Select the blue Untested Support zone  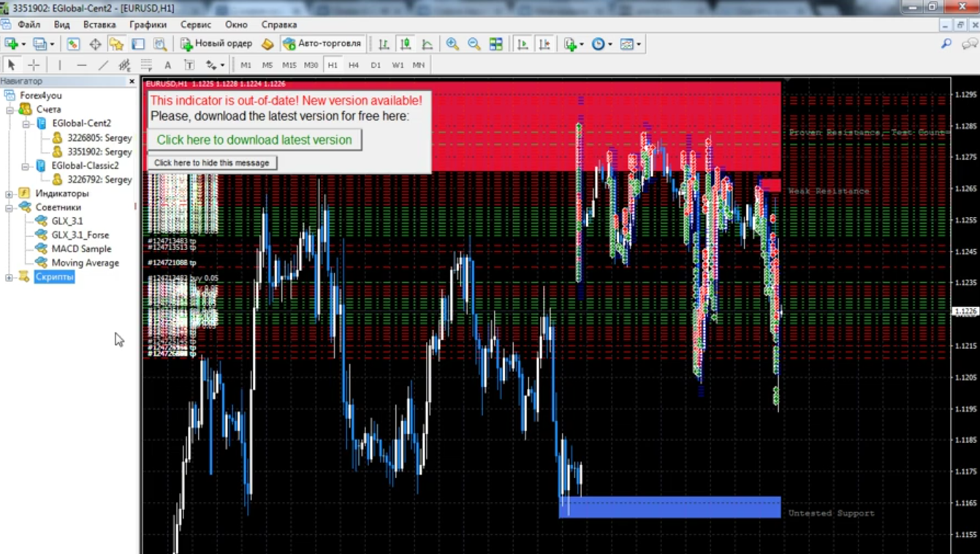click(x=669, y=507)
